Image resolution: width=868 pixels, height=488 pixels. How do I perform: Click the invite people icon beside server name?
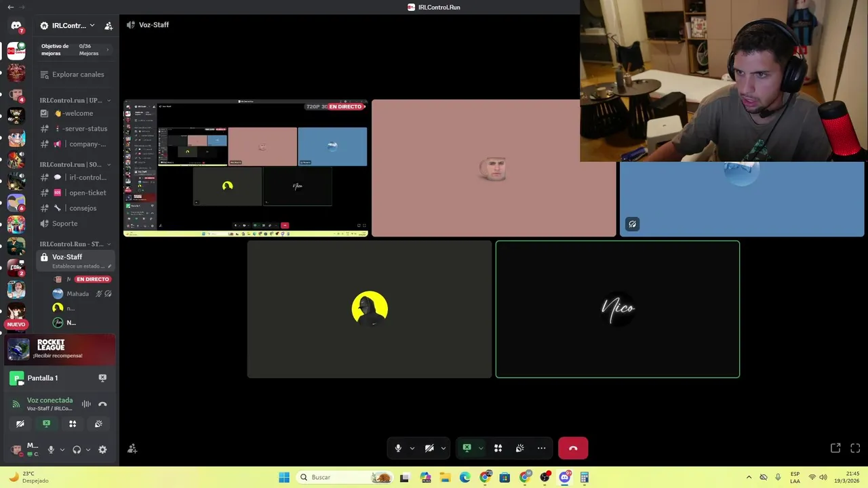pos(108,26)
